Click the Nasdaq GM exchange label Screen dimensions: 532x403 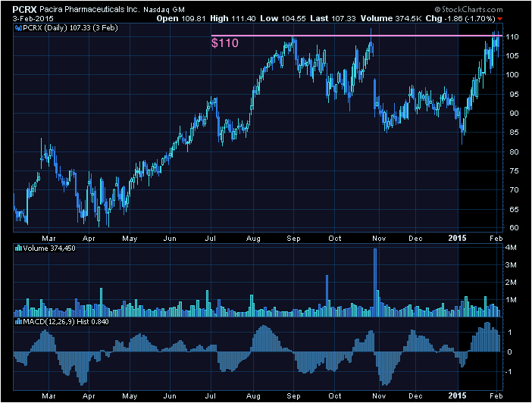coord(164,10)
